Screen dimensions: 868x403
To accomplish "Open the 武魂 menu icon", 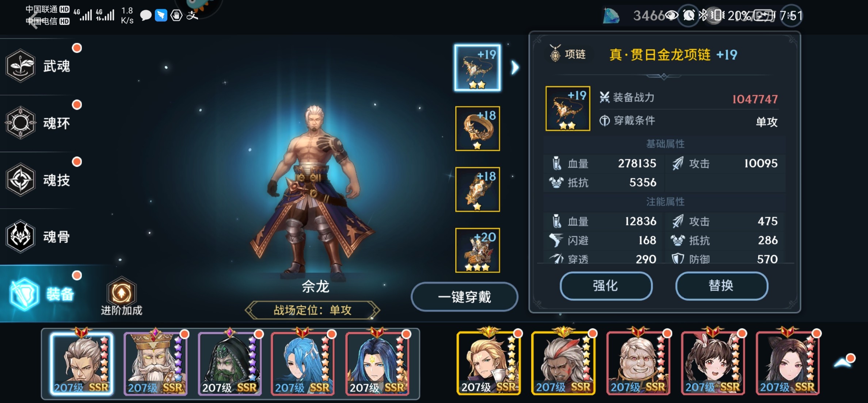I will (20, 66).
